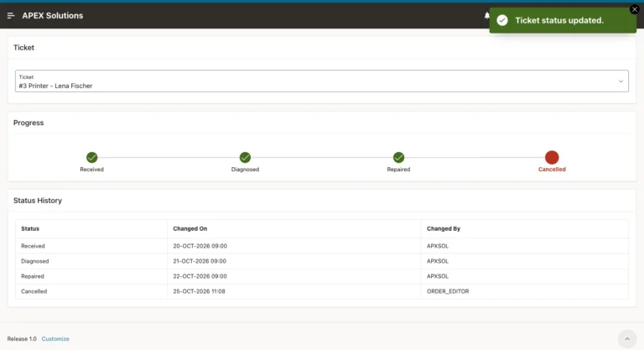
Task: Click the Release 1.0 footer text
Action: (22, 339)
